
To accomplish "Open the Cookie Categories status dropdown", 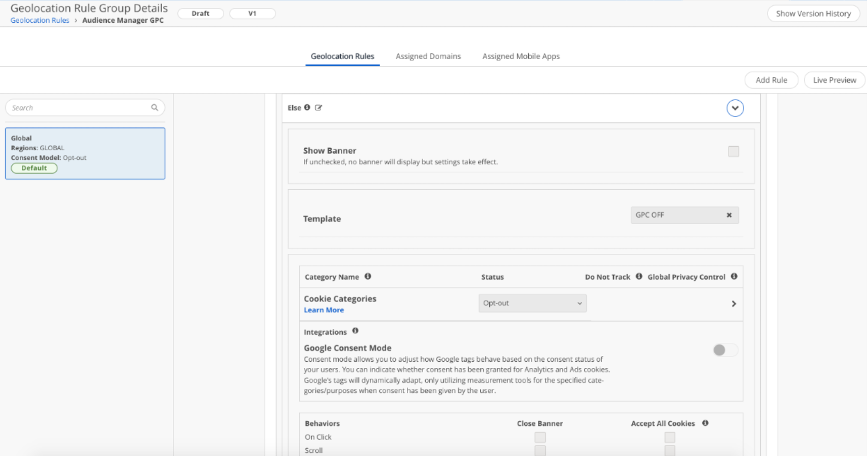I will (532, 303).
